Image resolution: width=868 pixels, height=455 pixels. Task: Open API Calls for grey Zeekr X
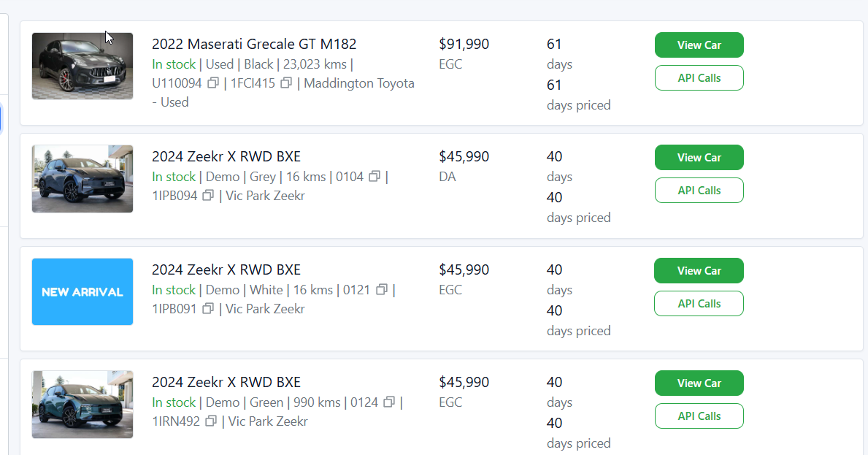(699, 191)
